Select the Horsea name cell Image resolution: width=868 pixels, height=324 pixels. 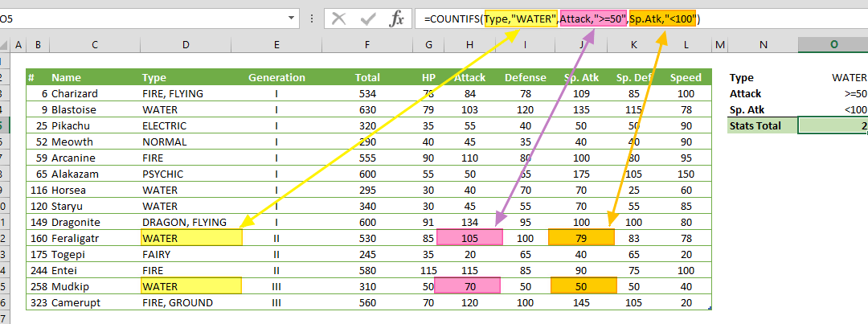click(x=95, y=190)
